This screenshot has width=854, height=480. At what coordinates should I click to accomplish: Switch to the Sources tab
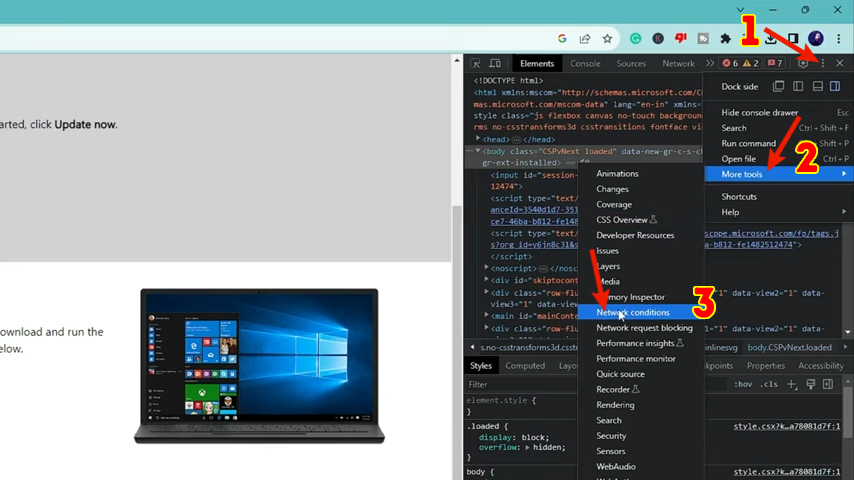(631, 63)
